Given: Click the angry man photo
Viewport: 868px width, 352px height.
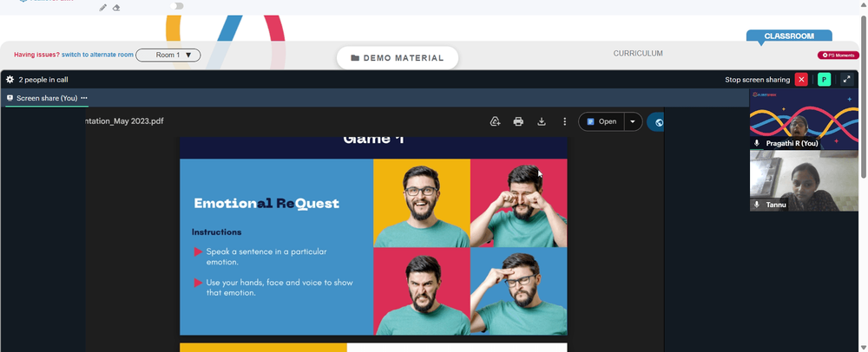Looking at the screenshot, I should pos(422,291).
